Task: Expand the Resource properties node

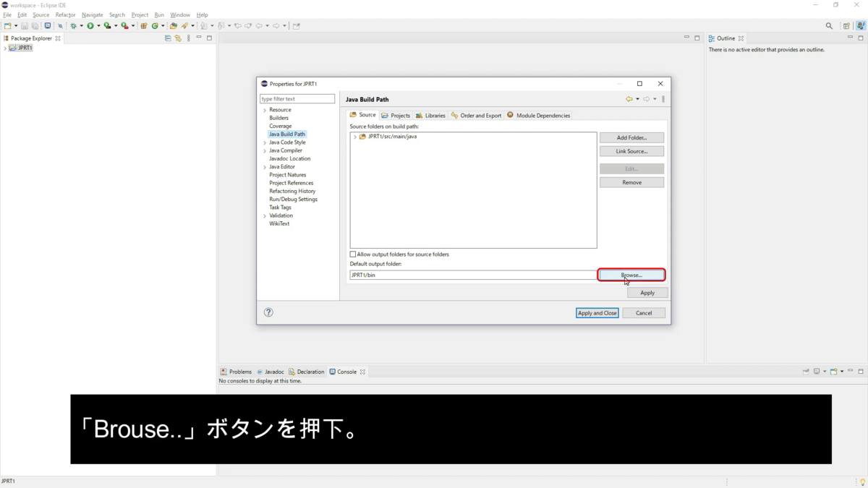Action: pyautogui.click(x=265, y=110)
